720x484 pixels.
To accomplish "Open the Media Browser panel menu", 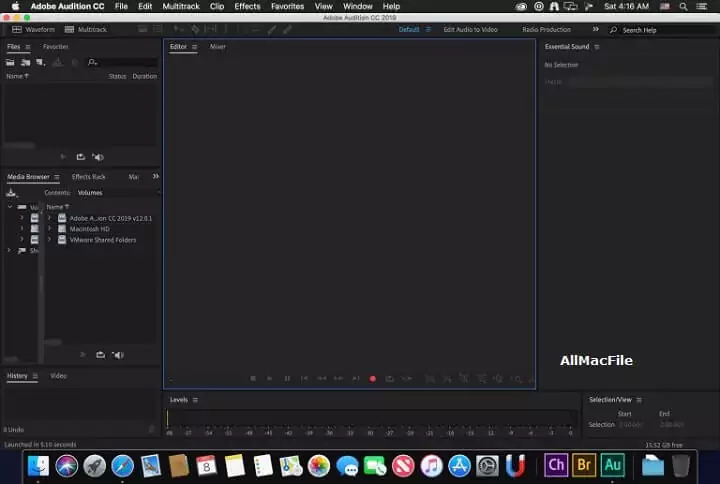I will (56, 177).
